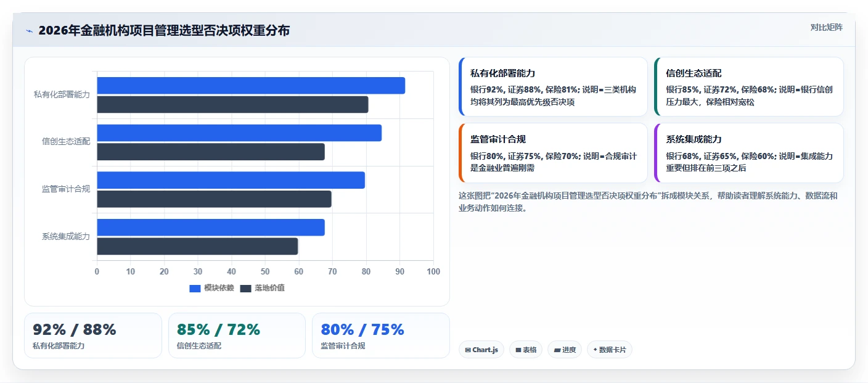Select the 85% / 72% stat card
This screenshot has height=383, width=868.
tap(237, 336)
